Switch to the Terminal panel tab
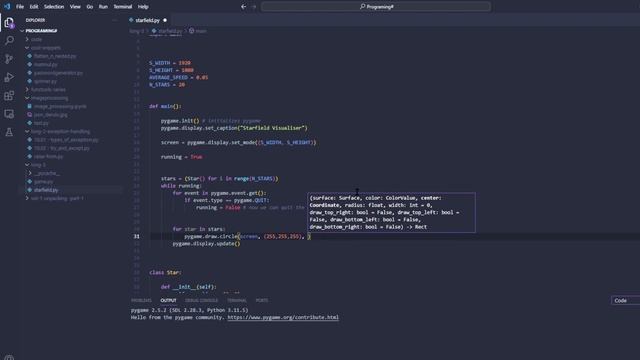The height and width of the screenshot is (360, 640). click(x=237, y=300)
